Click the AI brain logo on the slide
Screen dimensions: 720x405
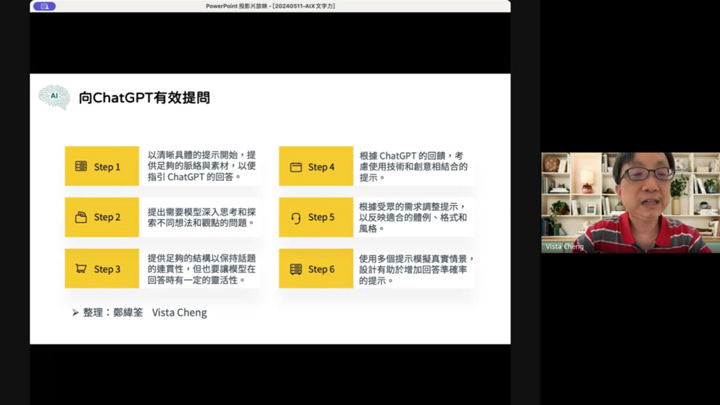tap(54, 97)
